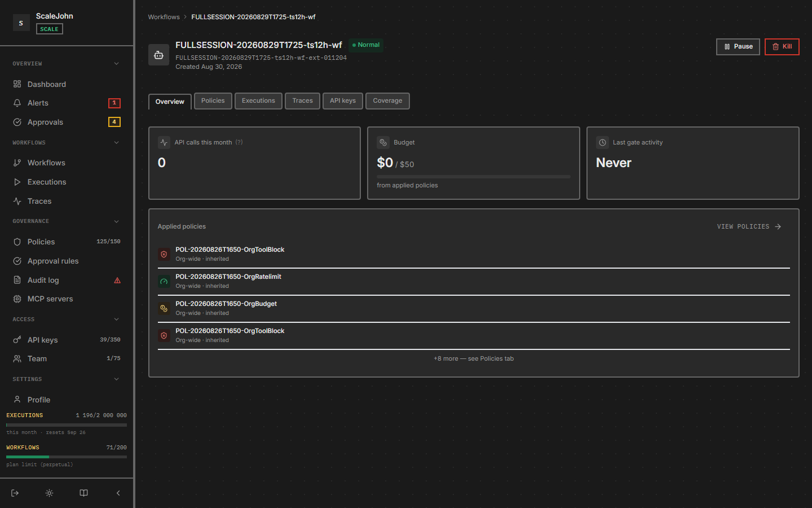Click the Audit log warning triangle
This screenshot has width=812, height=508.
pos(117,280)
